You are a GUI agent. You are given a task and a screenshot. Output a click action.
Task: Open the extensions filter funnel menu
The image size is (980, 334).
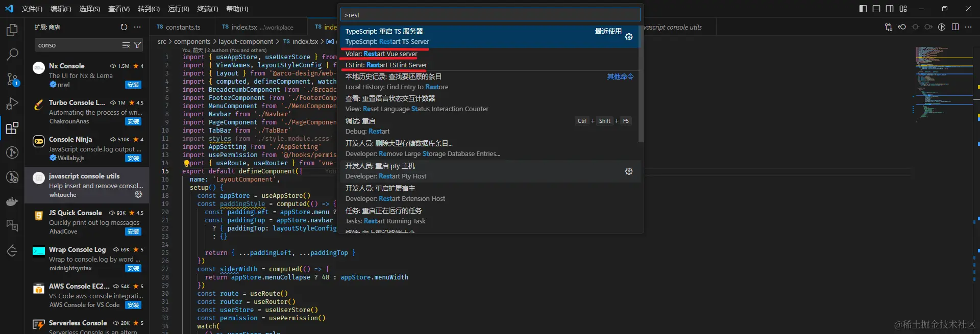click(x=137, y=45)
